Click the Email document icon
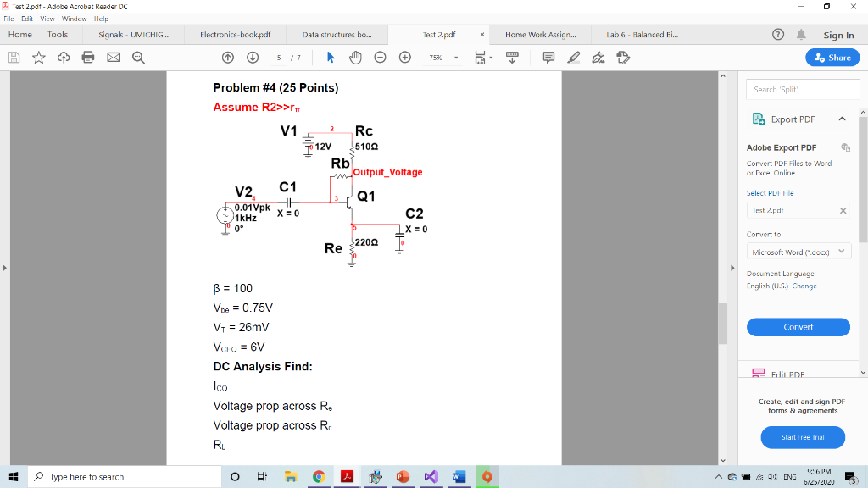868x488 pixels. point(112,57)
